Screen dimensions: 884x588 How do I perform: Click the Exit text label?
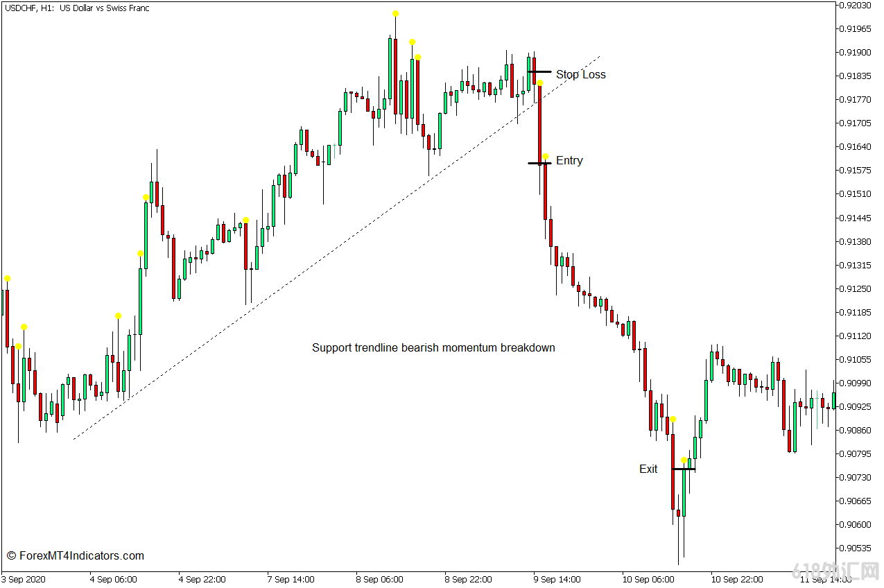tap(648, 469)
